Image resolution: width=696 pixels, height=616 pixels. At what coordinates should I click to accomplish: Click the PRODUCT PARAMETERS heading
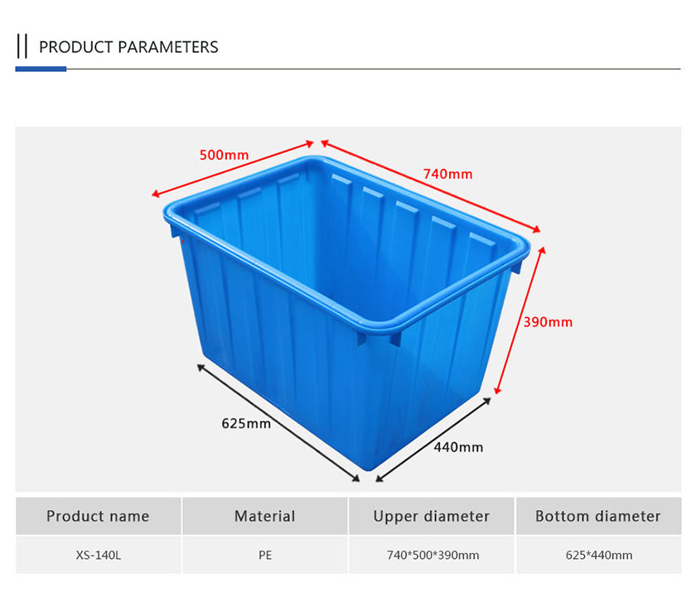pyautogui.click(x=128, y=47)
